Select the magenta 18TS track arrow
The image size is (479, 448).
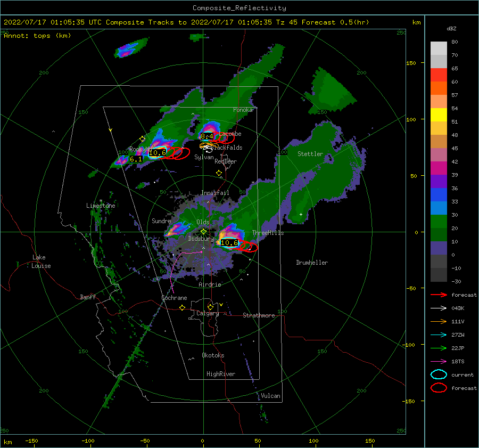pos(439,362)
